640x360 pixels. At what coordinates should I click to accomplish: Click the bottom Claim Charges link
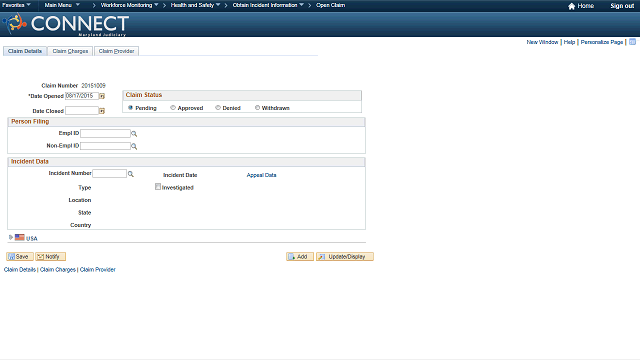[x=58, y=270]
